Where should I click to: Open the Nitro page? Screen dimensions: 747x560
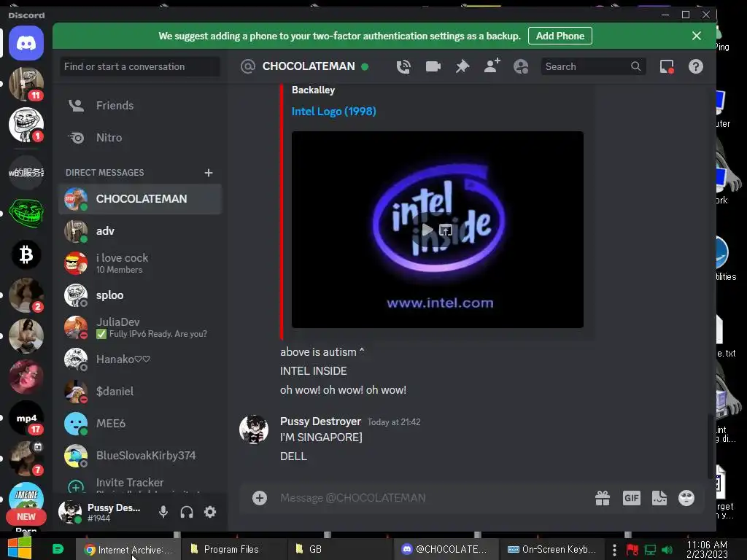pyautogui.click(x=140, y=138)
